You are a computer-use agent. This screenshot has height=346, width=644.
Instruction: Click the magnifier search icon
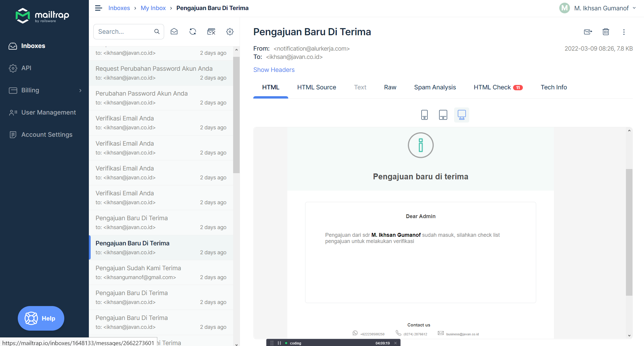(x=157, y=32)
